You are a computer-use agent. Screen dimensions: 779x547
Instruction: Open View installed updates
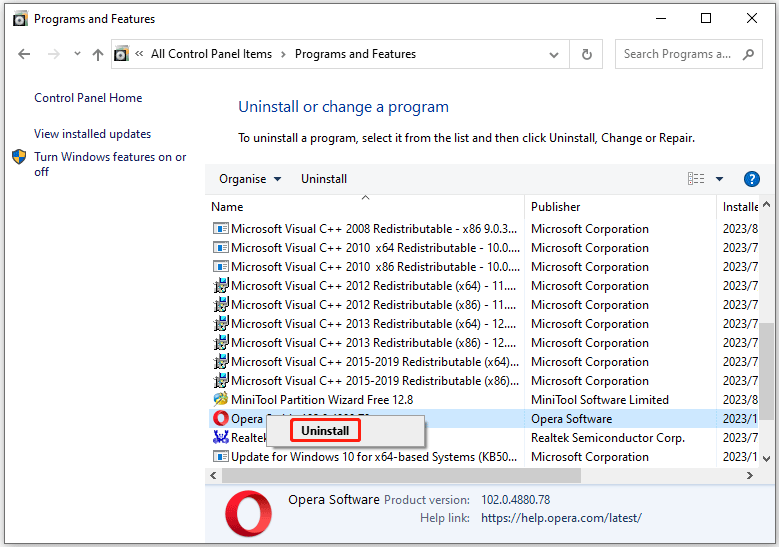pos(92,134)
